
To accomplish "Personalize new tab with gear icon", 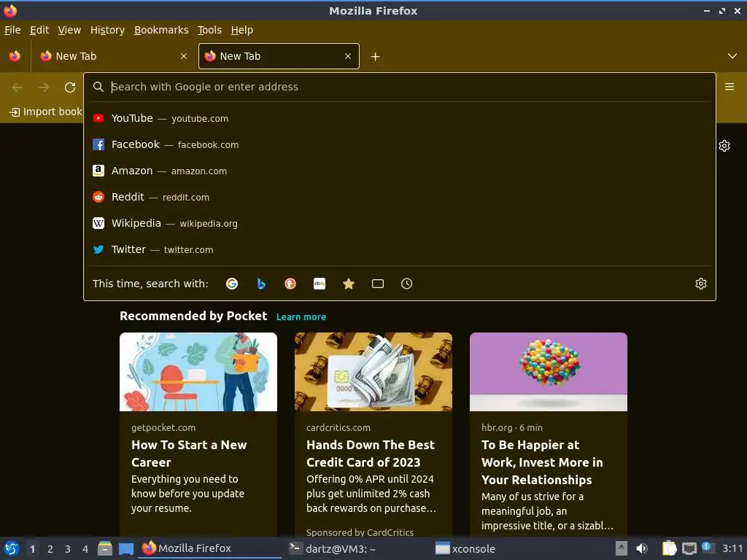I will [x=724, y=146].
